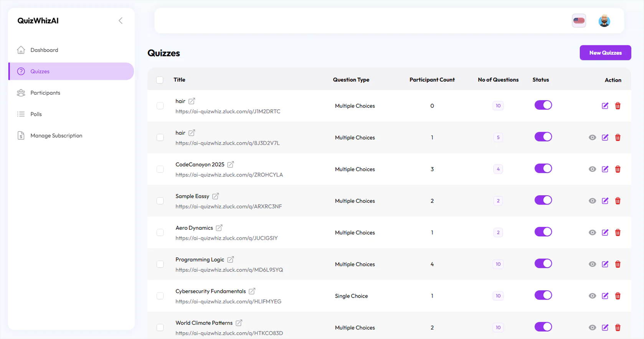Open Manage Subscription page
This screenshot has width=644, height=339.
point(56,136)
